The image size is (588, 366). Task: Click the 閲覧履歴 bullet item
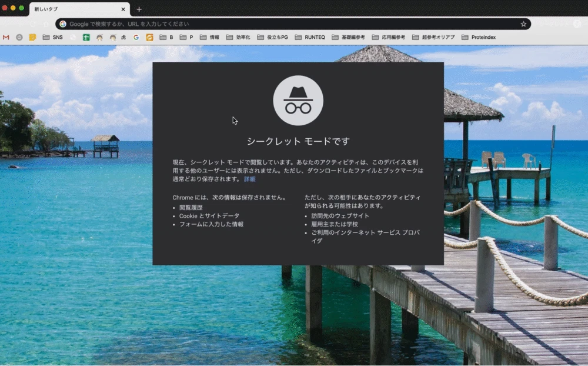click(191, 207)
